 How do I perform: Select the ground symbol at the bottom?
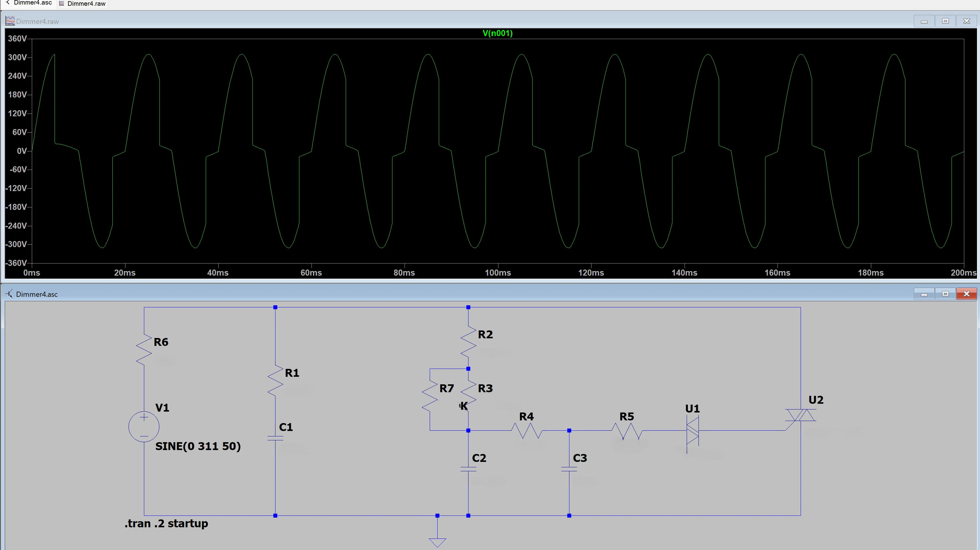[437, 542]
